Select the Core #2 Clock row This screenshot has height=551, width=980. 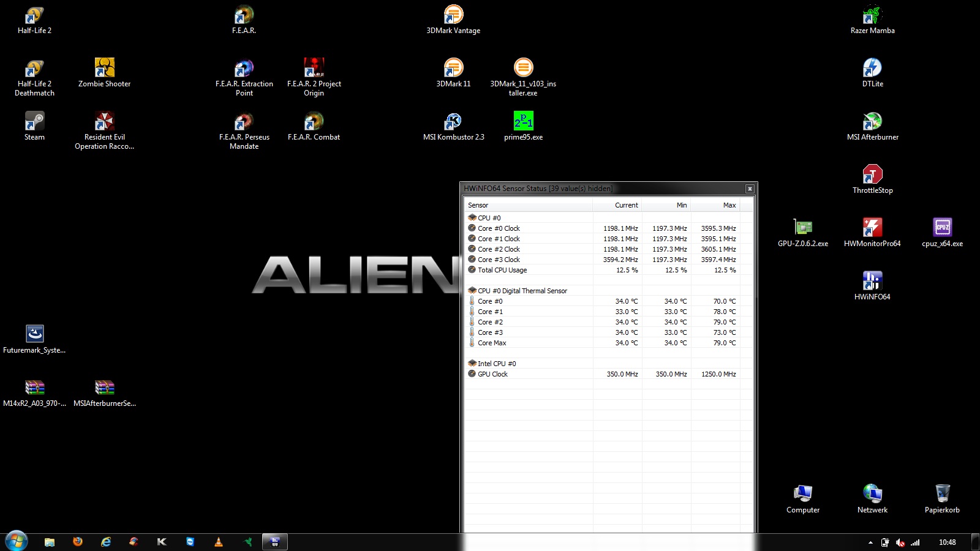608,249
